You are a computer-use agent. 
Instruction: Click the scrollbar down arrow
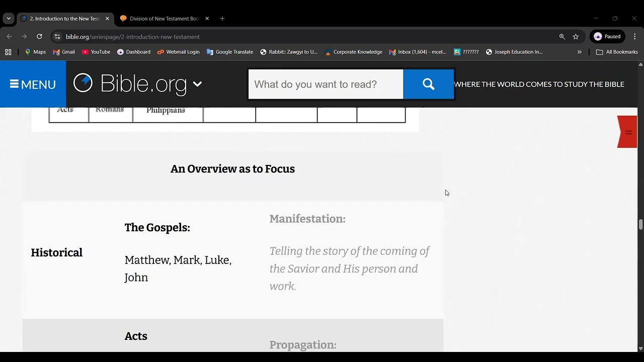pos(640,348)
